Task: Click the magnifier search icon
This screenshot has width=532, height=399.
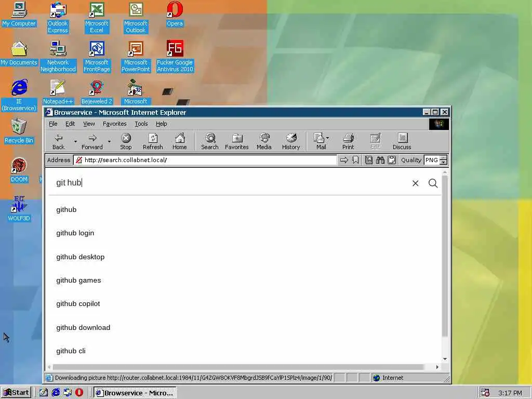Action: 433,183
